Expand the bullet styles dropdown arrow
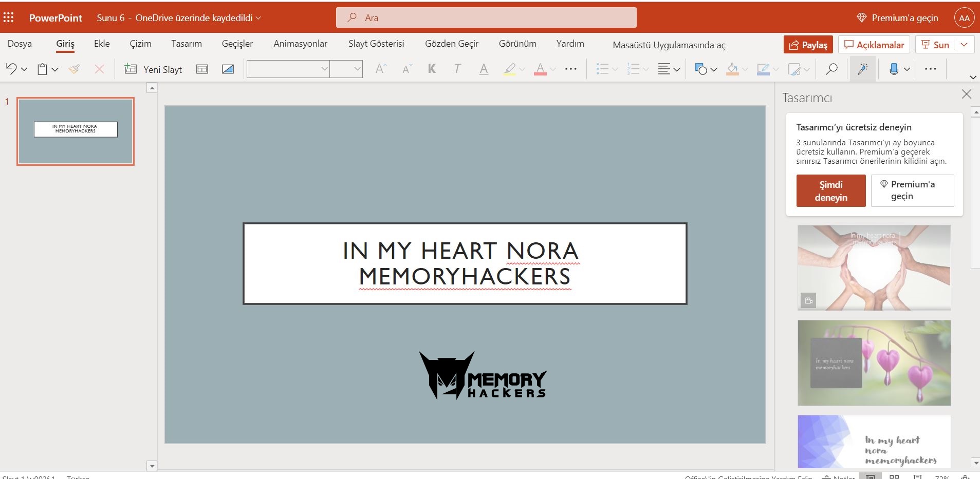 point(615,69)
